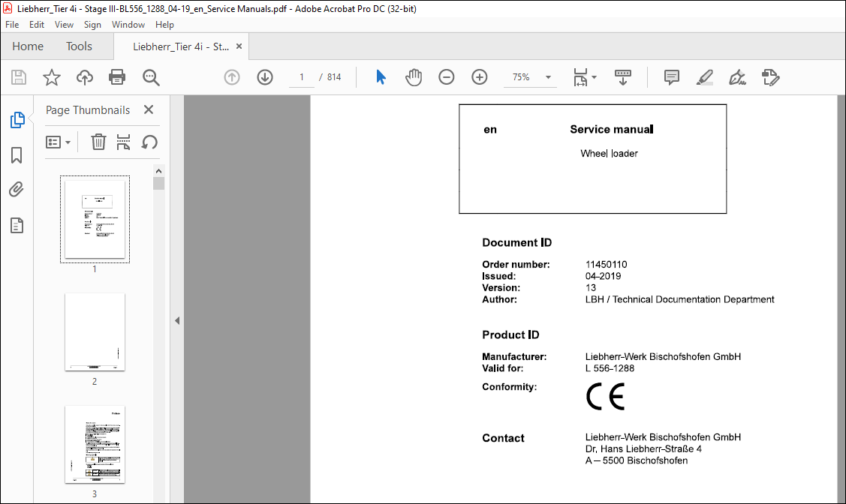Click 'LBH / Technical Documentation Department' text
The height and width of the screenshot is (504, 846).
pos(680,300)
